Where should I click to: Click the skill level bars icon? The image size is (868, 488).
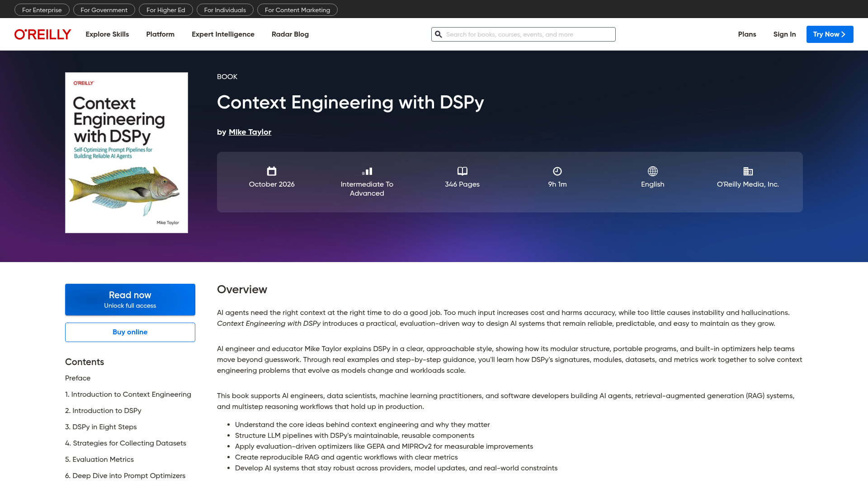(x=367, y=171)
